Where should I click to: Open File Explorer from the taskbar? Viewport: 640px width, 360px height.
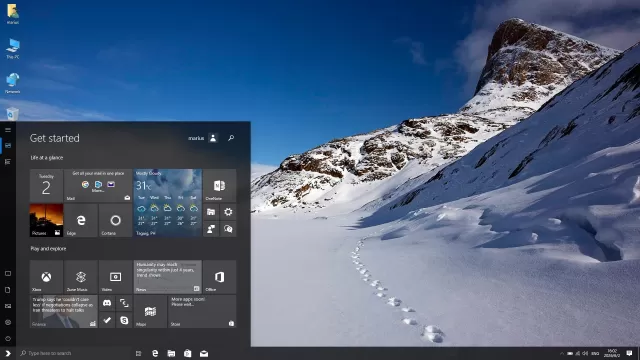tap(171, 353)
